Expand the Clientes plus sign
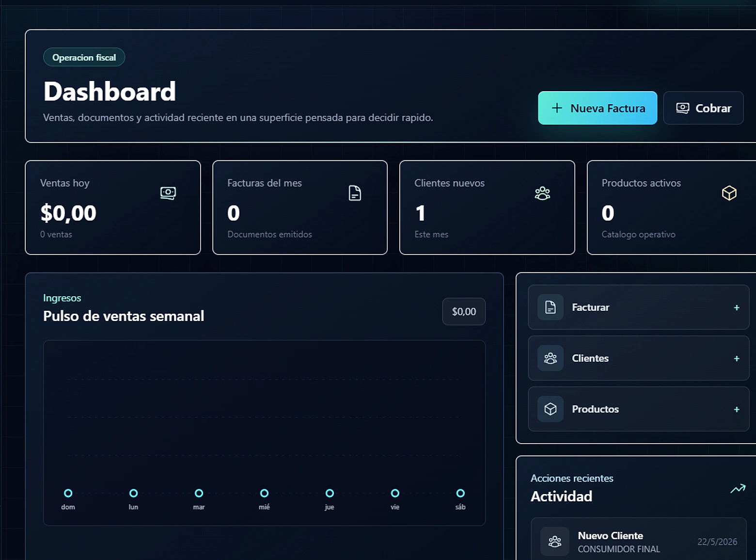Screen dimensions: 756x560 pos(737,359)
